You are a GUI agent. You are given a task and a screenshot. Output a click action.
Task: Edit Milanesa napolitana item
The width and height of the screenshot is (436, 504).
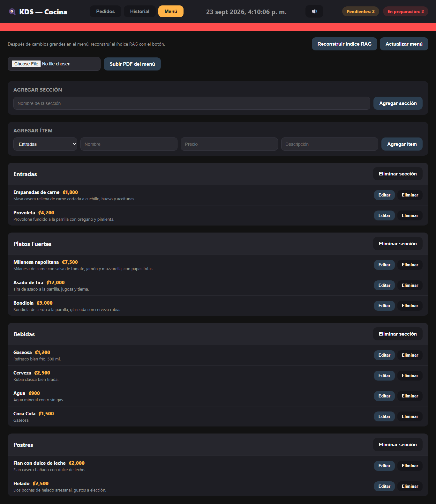[x=384, y=265]
